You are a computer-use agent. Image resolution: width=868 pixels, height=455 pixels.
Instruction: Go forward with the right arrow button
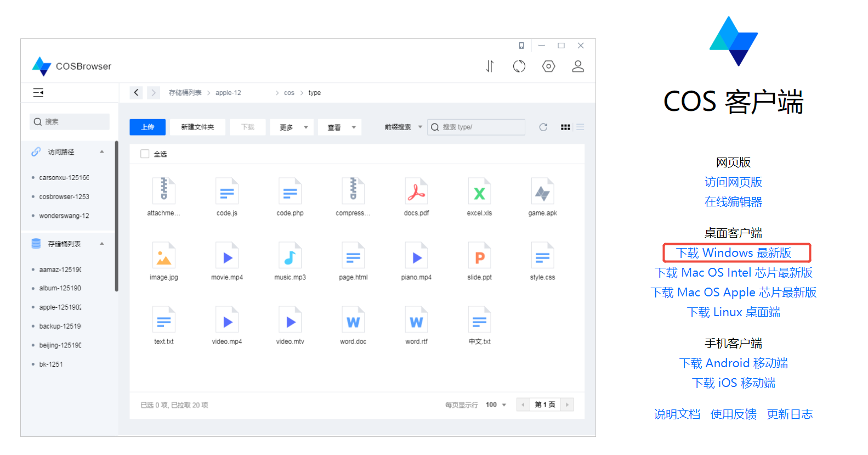[154, 93]
